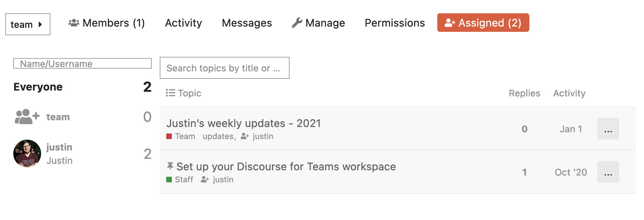
Task: Click the Name/Username filter field
Action: click(x=83, y=64)
